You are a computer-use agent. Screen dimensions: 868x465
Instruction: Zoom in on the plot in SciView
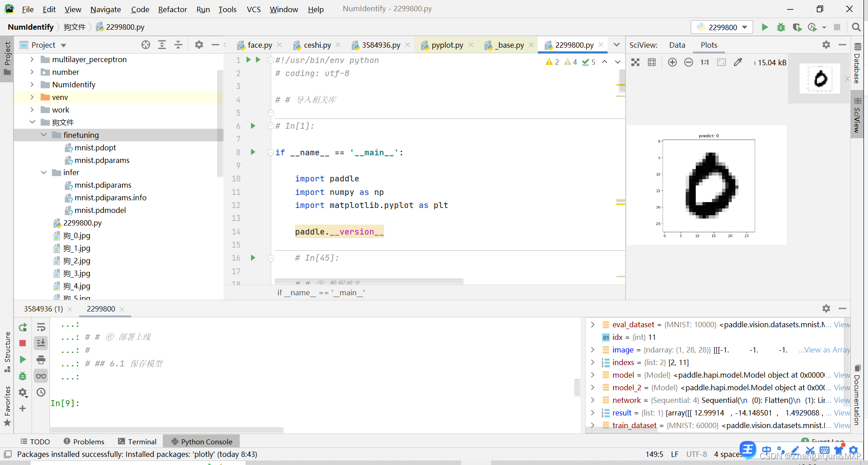(672, 62)
